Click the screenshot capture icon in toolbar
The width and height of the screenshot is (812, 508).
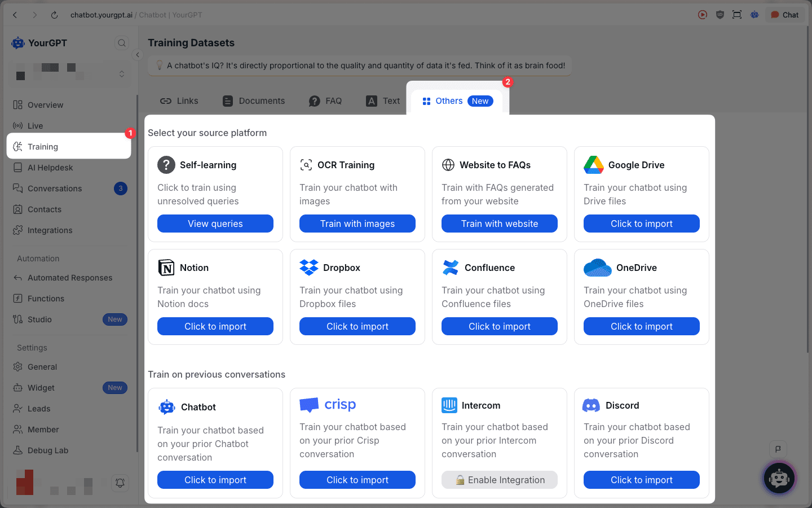tap(737, 15)
